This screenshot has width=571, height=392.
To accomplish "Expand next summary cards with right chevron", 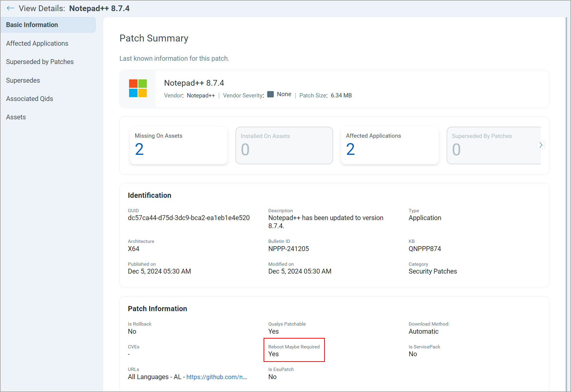I will 541,145.
